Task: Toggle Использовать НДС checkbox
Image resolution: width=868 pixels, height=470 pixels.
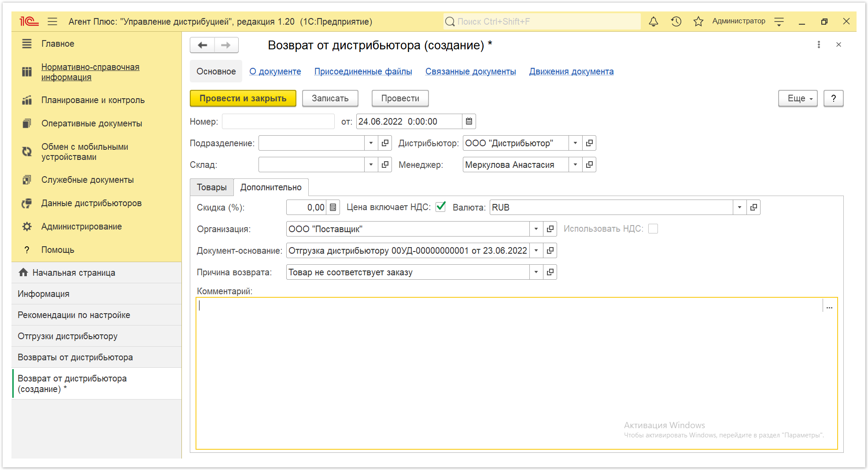Action: (653, 229)
